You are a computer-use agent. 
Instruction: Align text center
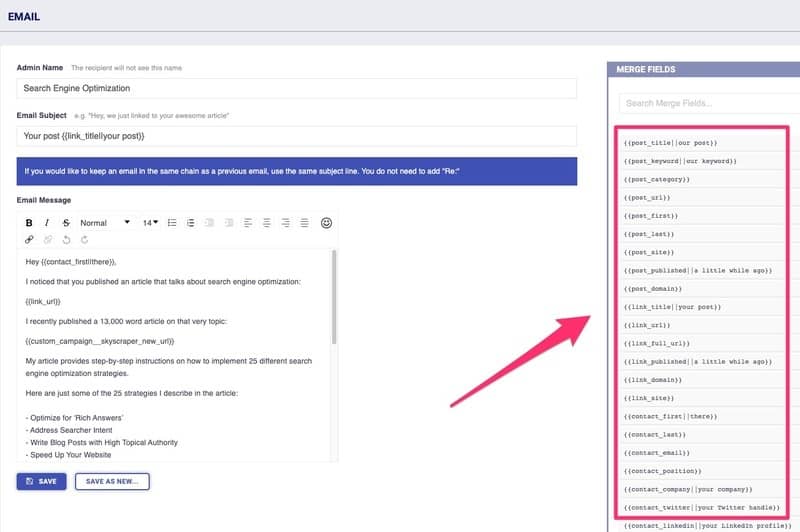pos(266,223)
